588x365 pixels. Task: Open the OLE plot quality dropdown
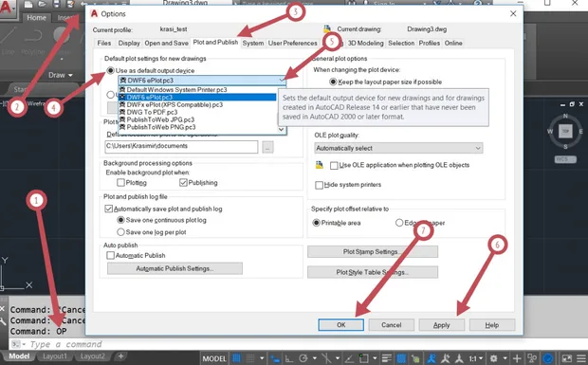pyautogui.click(x=398, y=148)
